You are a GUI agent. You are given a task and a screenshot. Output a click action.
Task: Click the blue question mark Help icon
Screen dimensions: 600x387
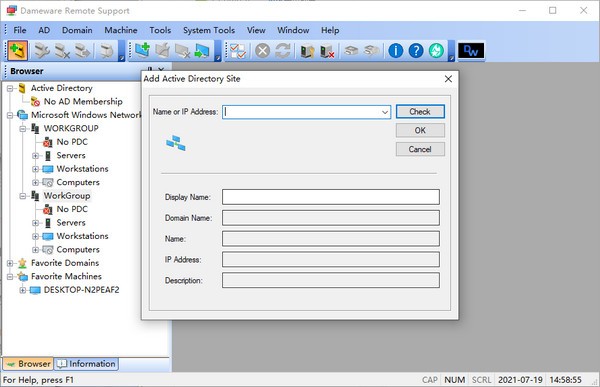416,51
